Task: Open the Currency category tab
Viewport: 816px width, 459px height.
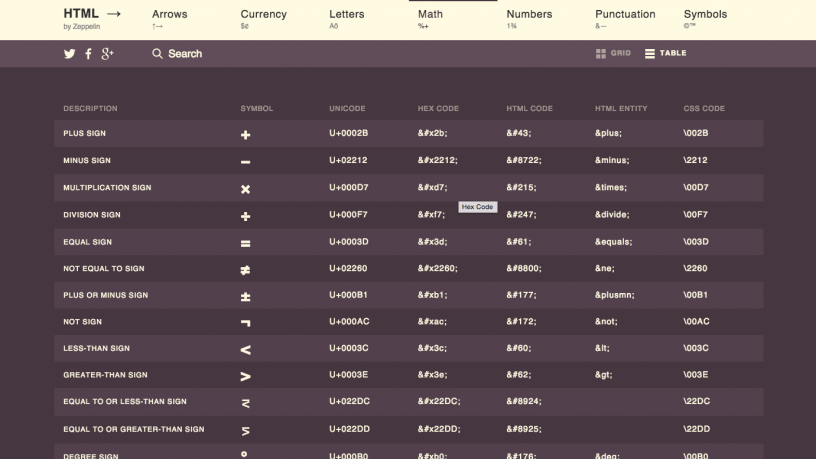Action: (263, 18)
